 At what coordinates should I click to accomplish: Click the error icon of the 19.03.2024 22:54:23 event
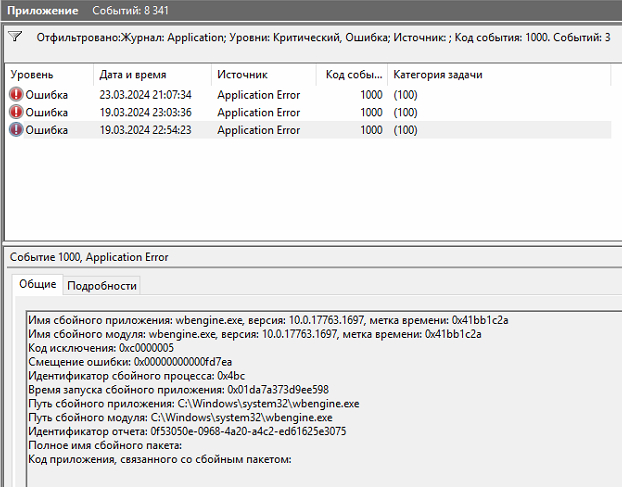pyautogui.click(x=16, y=129)
